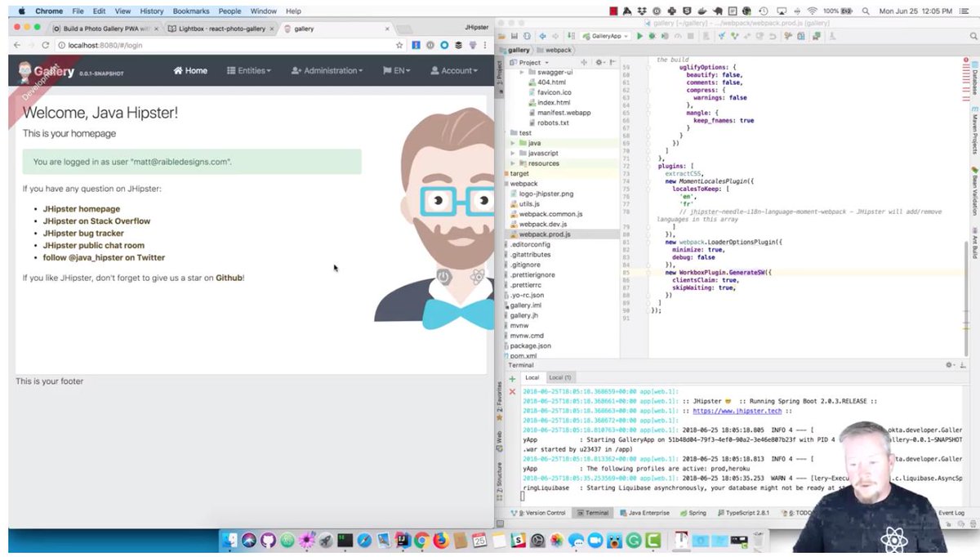This screenshot has height=557, width=980.
Task: Reload the page in Chrome
Action: coord(46,45)
